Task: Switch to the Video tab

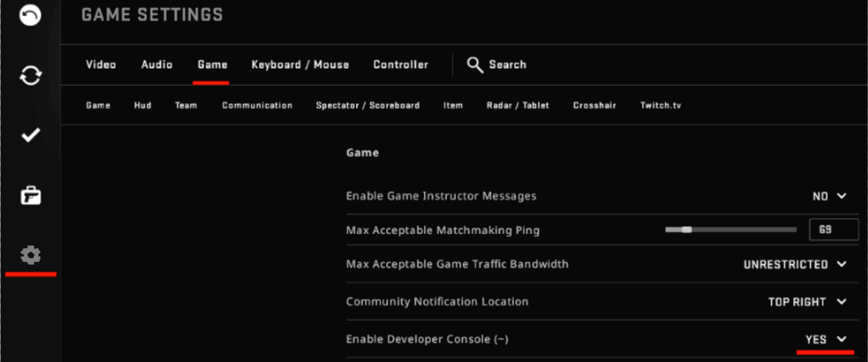Action: 101,65
